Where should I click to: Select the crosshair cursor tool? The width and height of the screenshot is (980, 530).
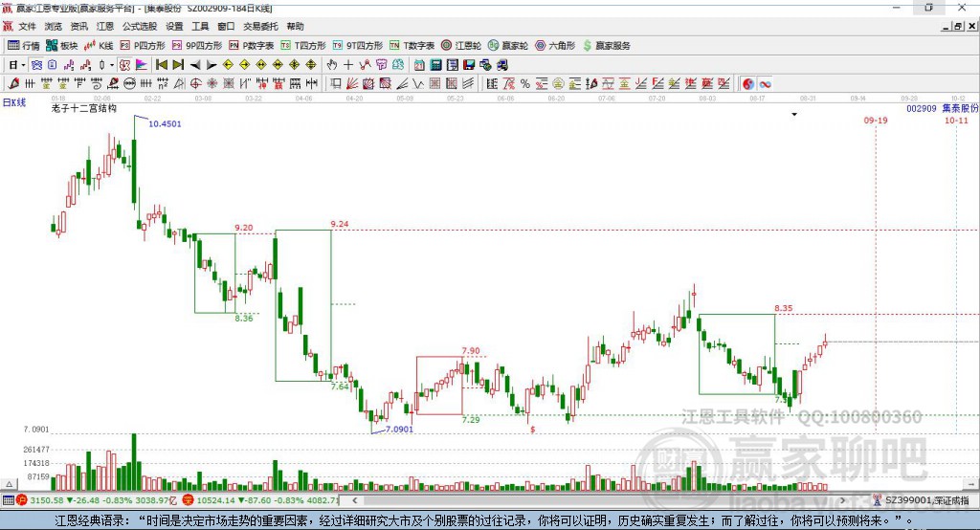pos(348,65)
